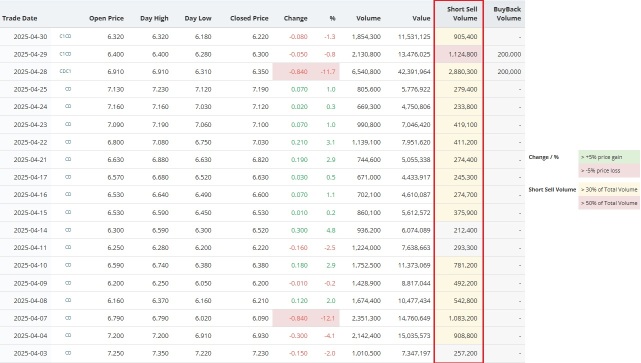
Task: Click the closed price 6.090 cell
Action: [x=260, y=318]
